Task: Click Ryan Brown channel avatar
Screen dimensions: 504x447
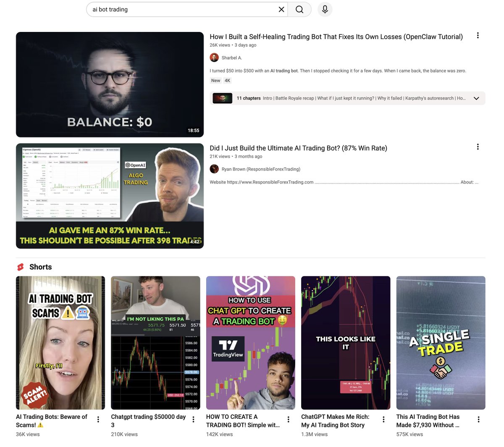Action: point(214,169)
